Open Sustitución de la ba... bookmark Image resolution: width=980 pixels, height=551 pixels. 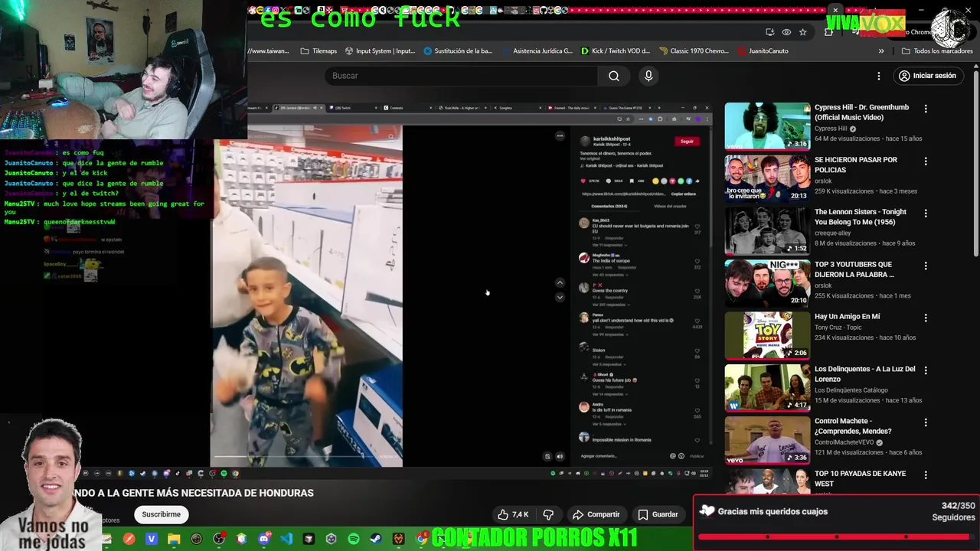click(x=458, y=51)
